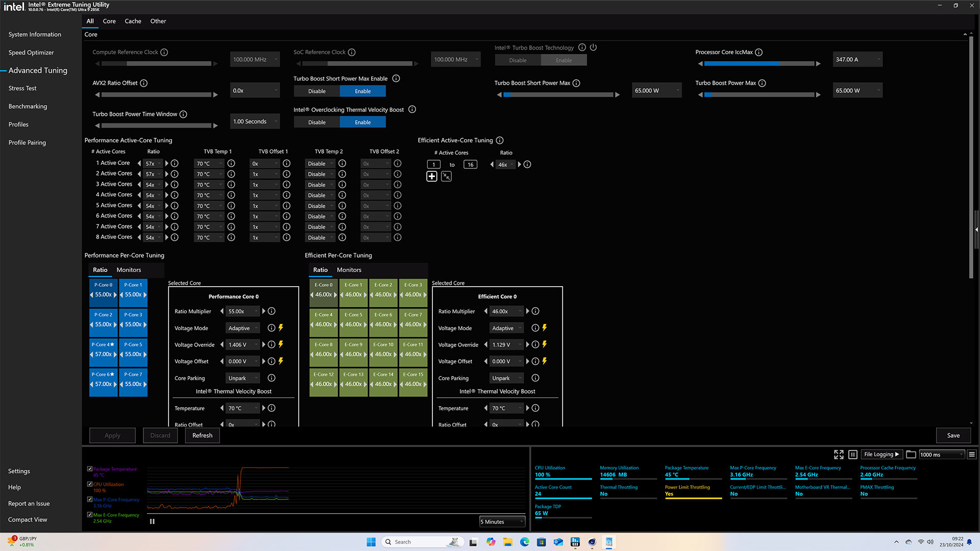Uncheck Max P-Core Frequency graph checkbox
The height and width of the screenshot is (551, 980).
90,499
